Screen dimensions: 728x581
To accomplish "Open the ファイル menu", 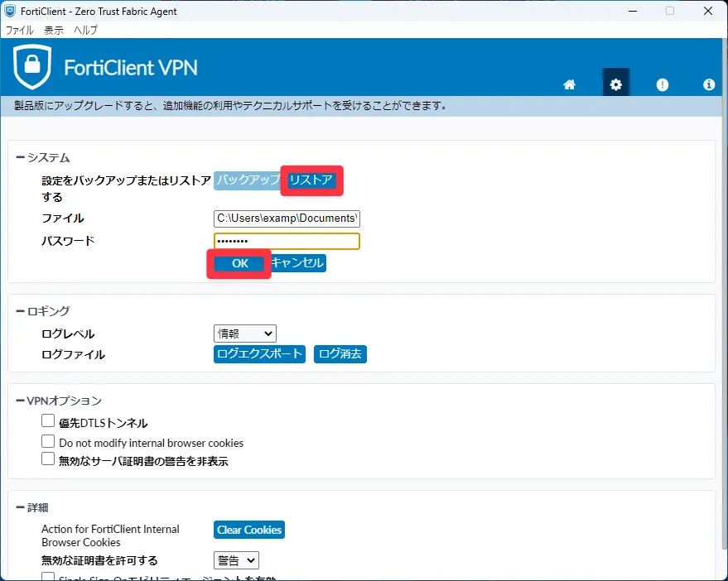I will (x=20, y=30).
